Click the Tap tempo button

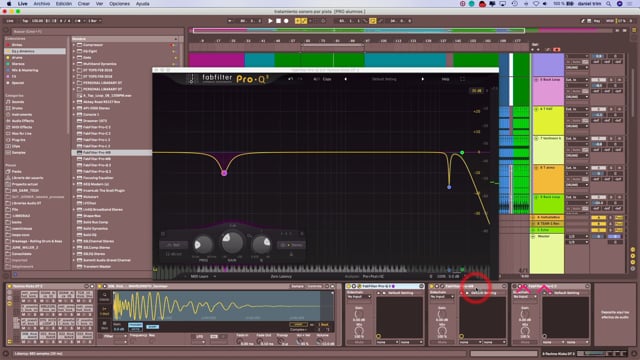[25, 21]
